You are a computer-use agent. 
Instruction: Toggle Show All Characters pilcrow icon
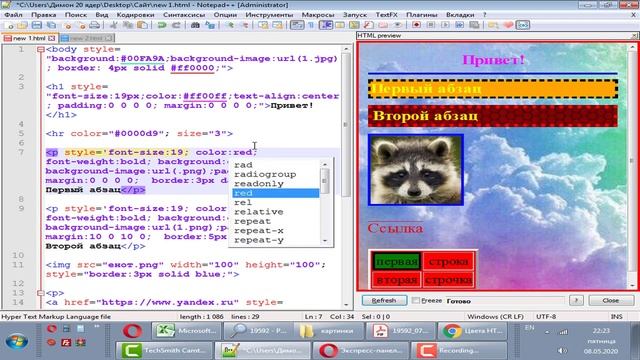pos(311,25)
